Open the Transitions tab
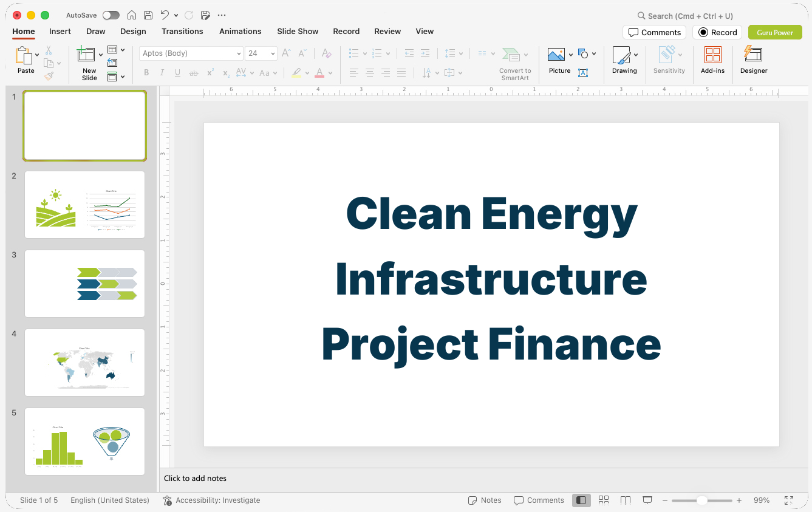This screenshot has height=512, width=812. (x=182, y=31)
